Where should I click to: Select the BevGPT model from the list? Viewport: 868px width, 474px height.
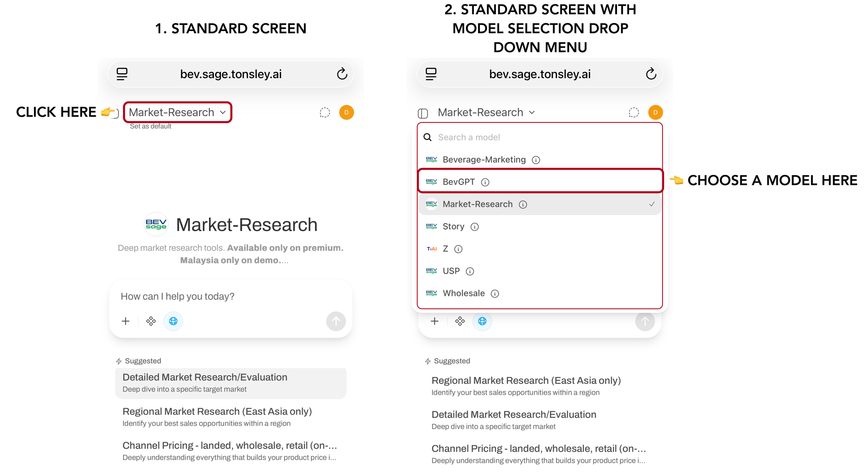coord(540,182)
